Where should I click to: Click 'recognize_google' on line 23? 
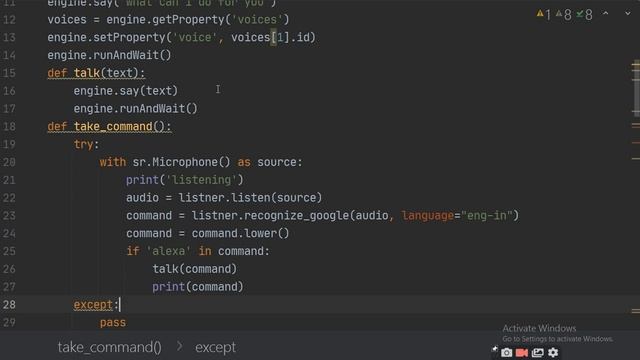[x=296, y=216]
